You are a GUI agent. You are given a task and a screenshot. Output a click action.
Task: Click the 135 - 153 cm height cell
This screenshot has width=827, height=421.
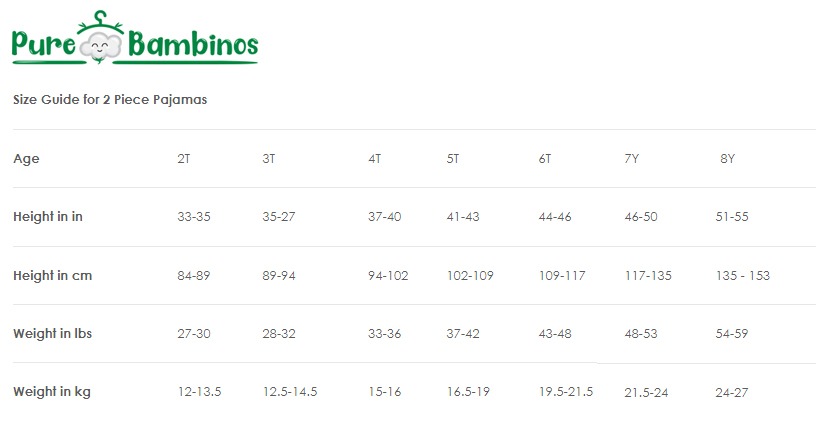(743, 275)
